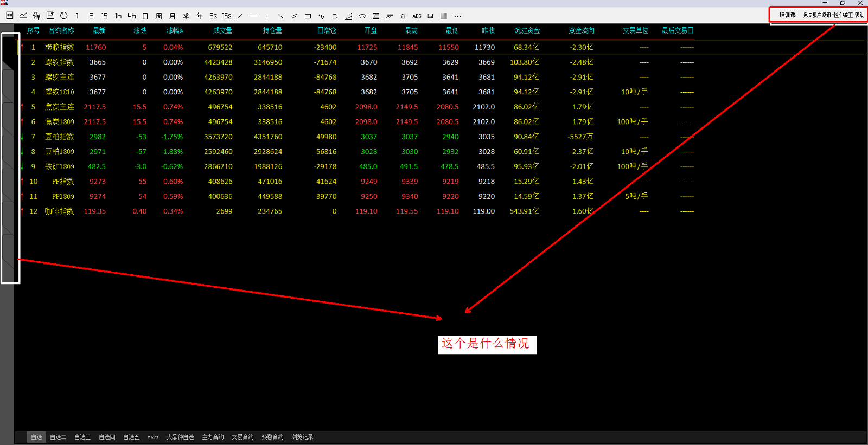Pick the arc curve drawing tool
The image size is (868, 445).
click(335, 16)
